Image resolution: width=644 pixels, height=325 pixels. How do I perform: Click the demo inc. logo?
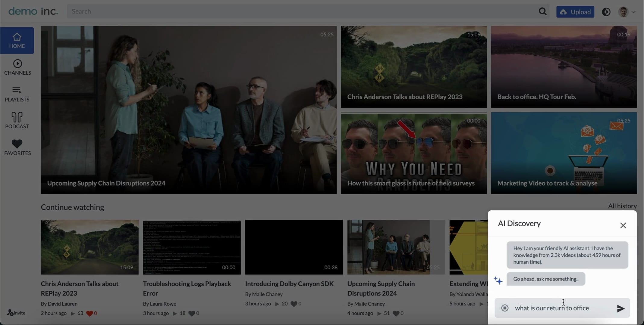33,11
